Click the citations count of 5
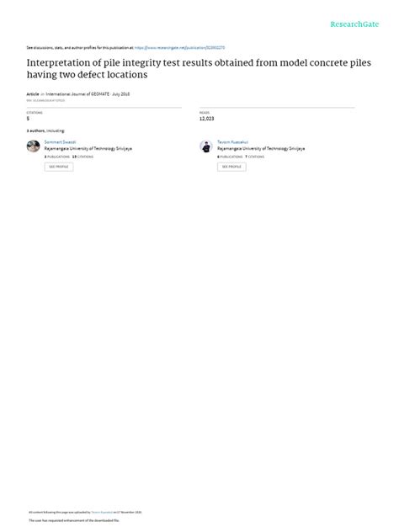399x532 pixels. [x=28, y=119]
